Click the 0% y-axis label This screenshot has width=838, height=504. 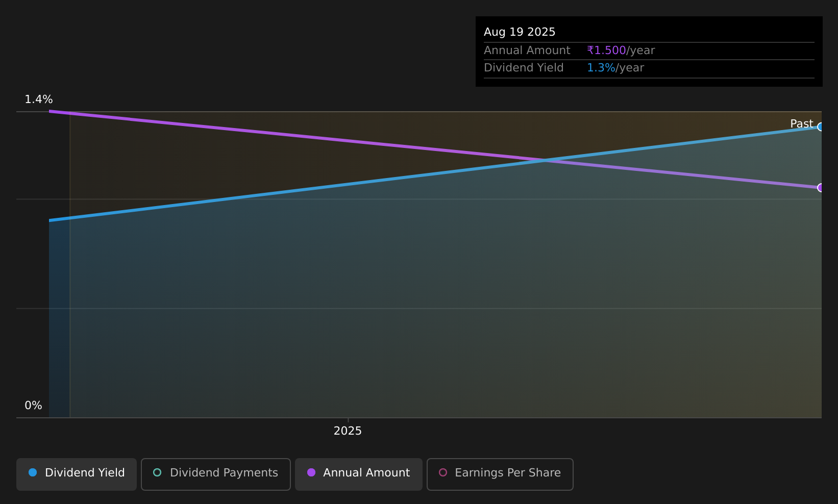pos(33,406)
